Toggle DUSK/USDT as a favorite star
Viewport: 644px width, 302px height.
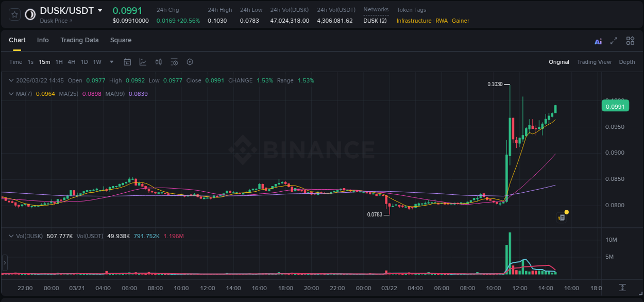point(14,14)
